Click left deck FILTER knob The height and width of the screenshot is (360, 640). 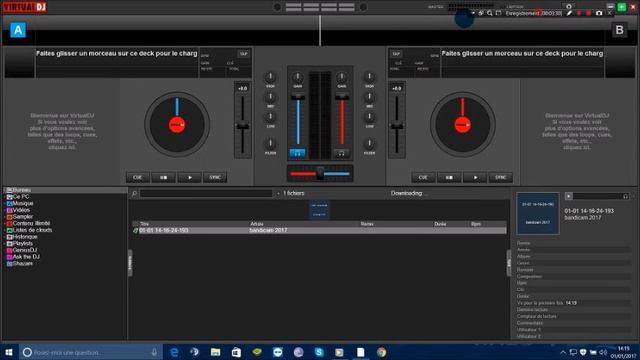(x=270, y=144)
